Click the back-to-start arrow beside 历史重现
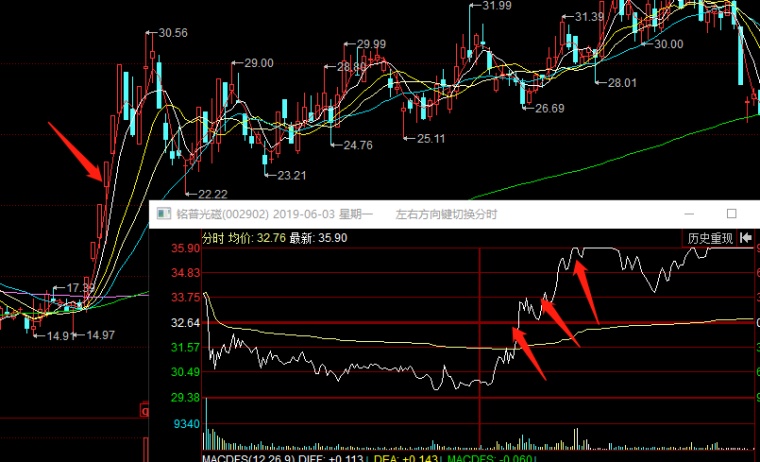 746,238
